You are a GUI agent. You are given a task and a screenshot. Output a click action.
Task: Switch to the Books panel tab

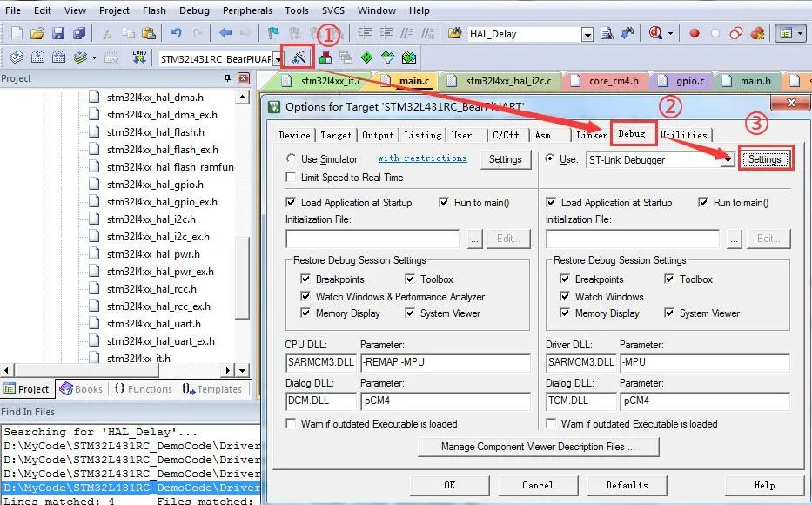click(x=82, y=389)
